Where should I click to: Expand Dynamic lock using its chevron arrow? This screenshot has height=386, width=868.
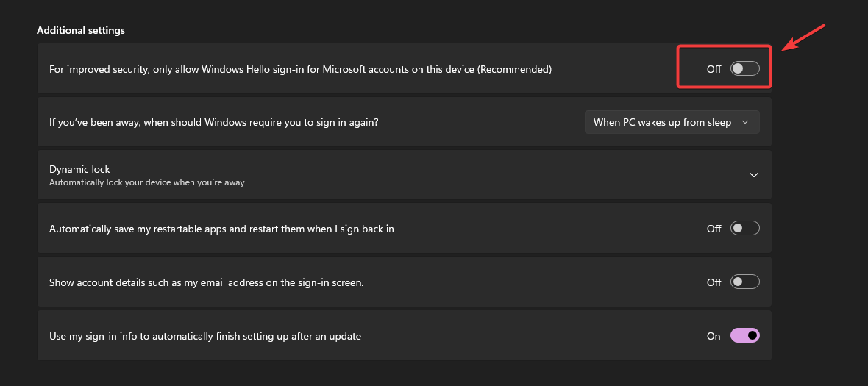tap(753, 175)
